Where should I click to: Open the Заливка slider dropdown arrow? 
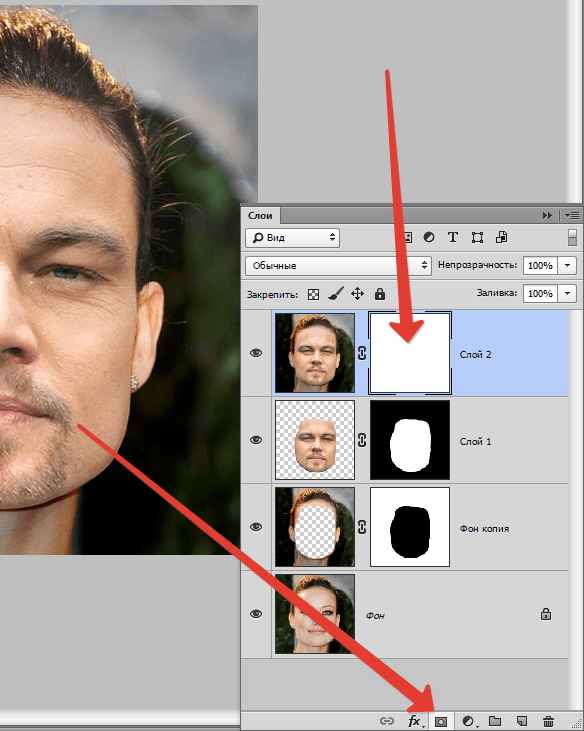(567, 293)
